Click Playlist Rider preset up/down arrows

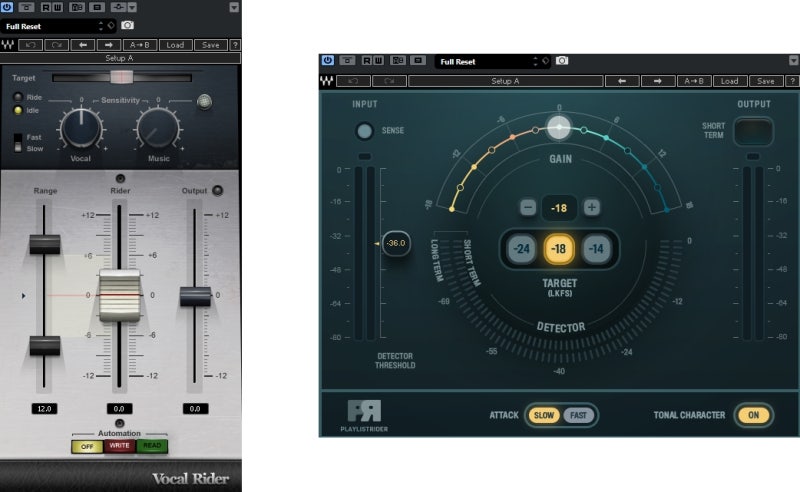(535, 61)
